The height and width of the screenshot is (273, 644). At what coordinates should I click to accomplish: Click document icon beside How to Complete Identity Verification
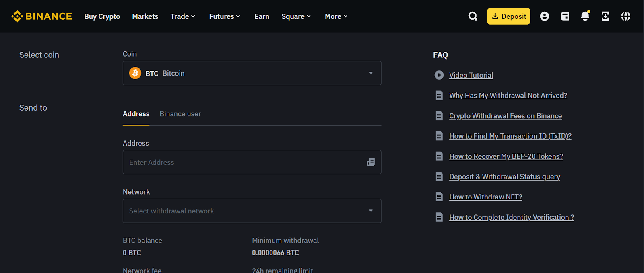(x=439, y=217)
